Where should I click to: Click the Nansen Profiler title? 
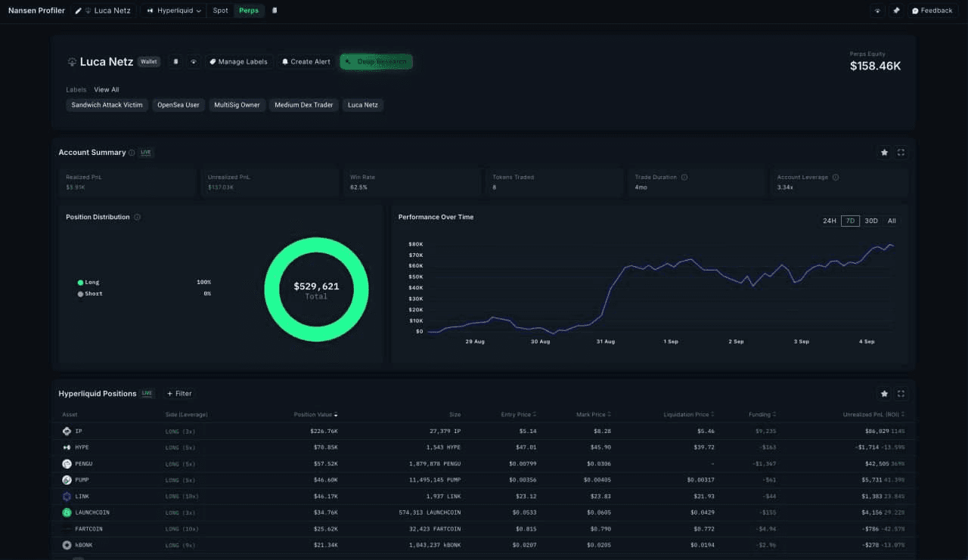(x=36, y=11)
